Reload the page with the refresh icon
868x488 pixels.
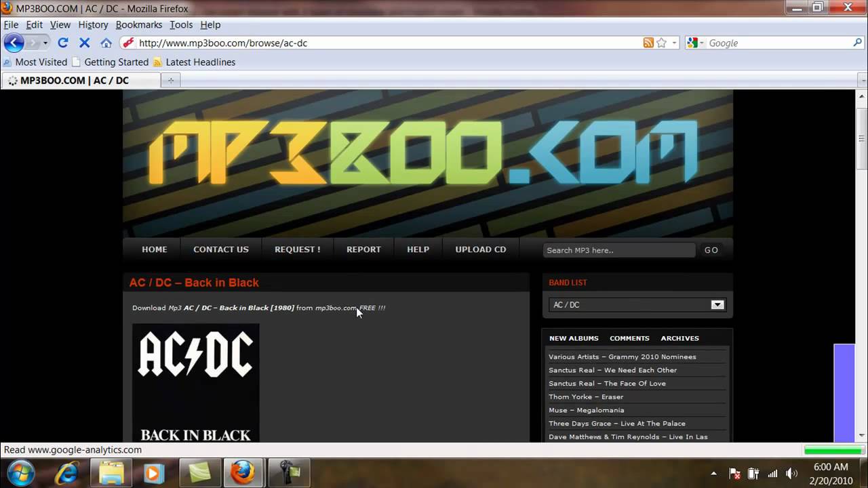click(x=62, y=43)
